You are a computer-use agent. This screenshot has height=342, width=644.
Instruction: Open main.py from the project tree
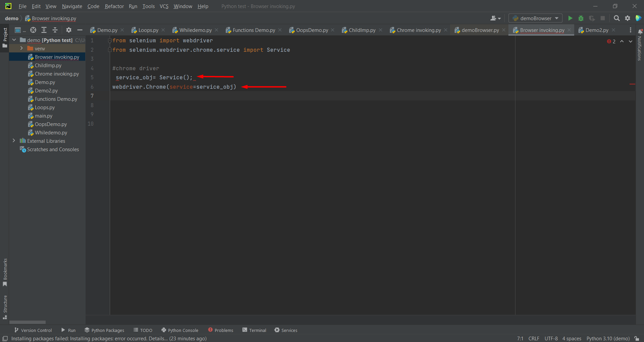click(x=44, y=116)
